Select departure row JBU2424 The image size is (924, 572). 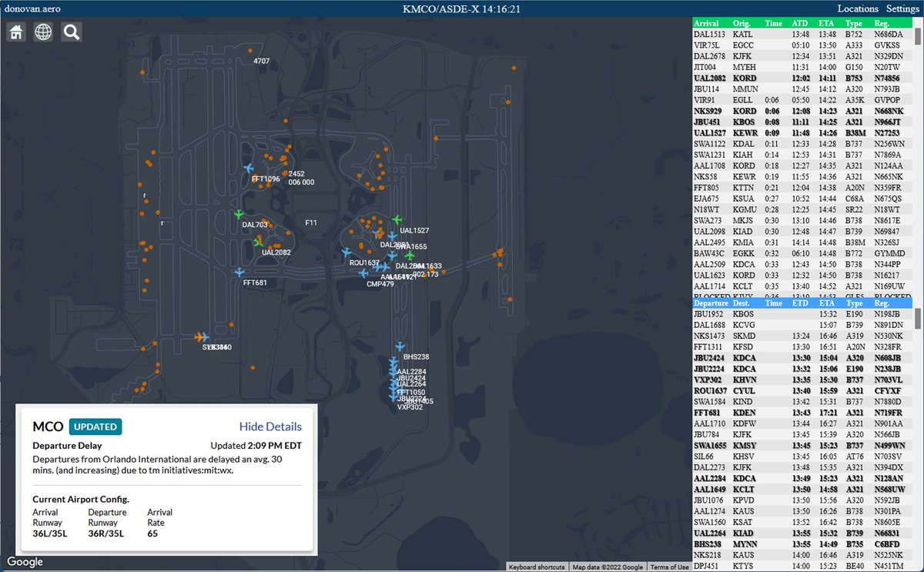click(x=803, y=358)
